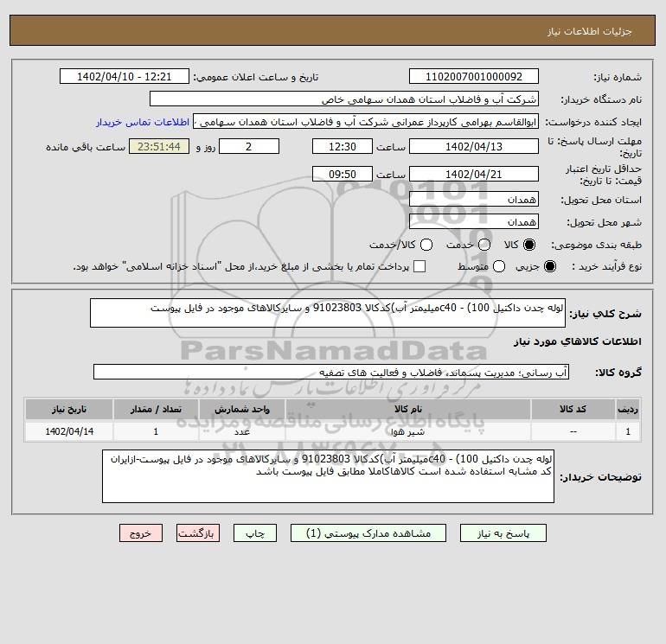Click the خروج exit button

[x=141, y=532]
